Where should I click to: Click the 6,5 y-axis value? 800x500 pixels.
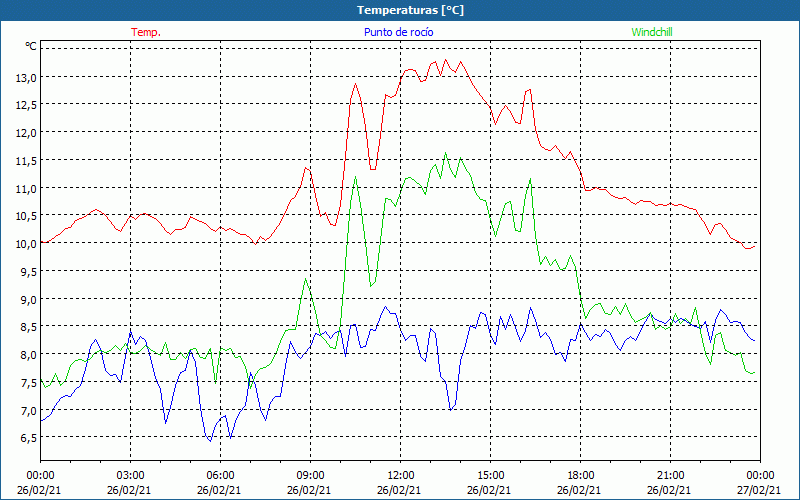pyautogui.click(x=29, y=438)
